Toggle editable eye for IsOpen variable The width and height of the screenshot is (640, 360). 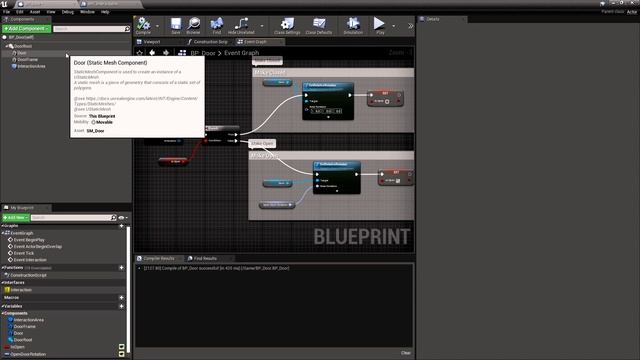[121, 347]
